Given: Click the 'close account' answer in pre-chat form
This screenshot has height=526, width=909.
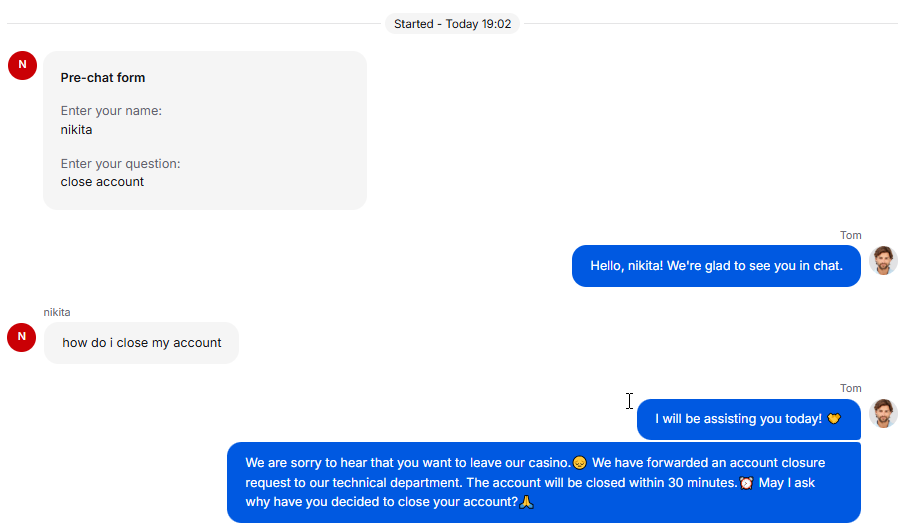Looking at the screenshot, I should tap(102, 182).
